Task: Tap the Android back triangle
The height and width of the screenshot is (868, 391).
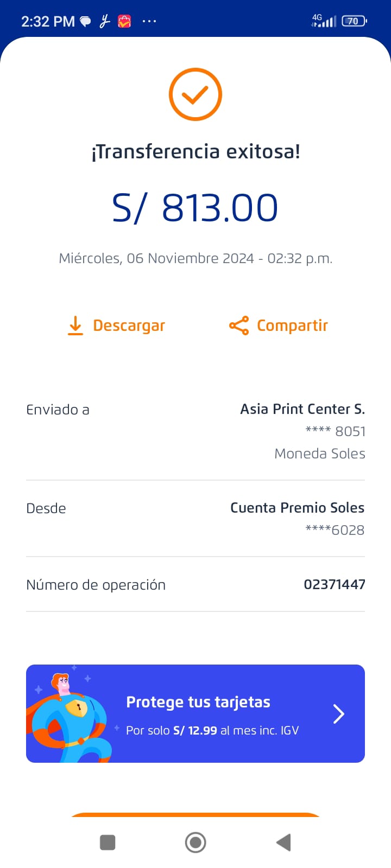Action: click(x=283, y=843)
